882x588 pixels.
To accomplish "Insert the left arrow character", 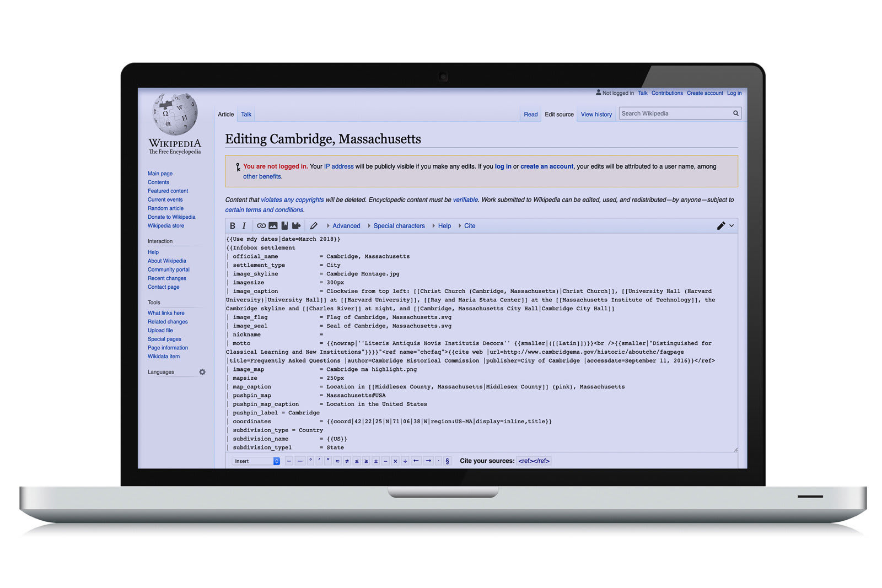I will [416, 461].
